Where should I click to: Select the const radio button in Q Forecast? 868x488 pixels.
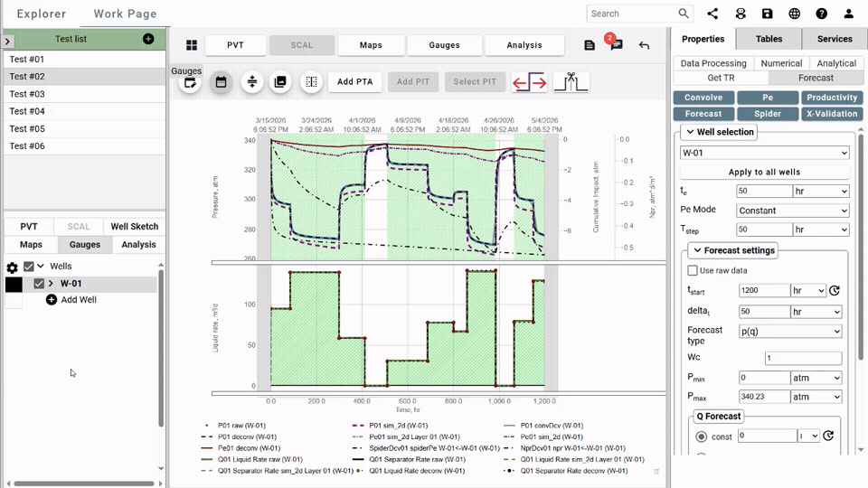702,436
